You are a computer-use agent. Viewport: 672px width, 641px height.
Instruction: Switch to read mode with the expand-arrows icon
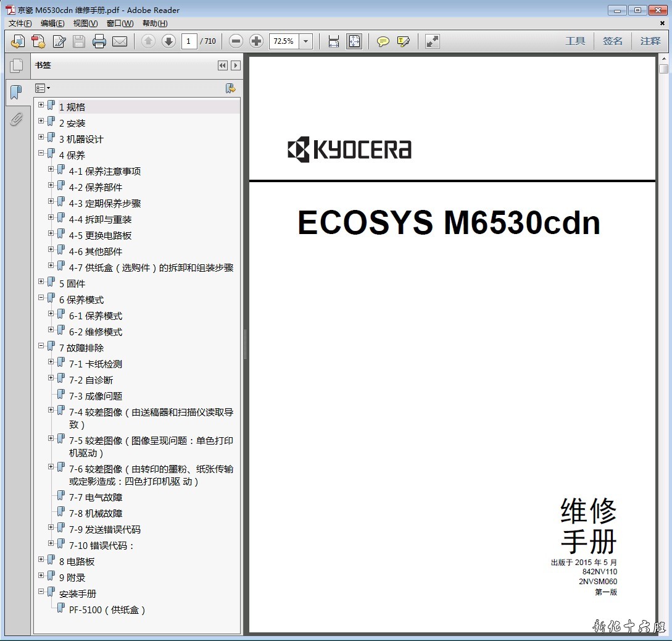pos(433,41)
